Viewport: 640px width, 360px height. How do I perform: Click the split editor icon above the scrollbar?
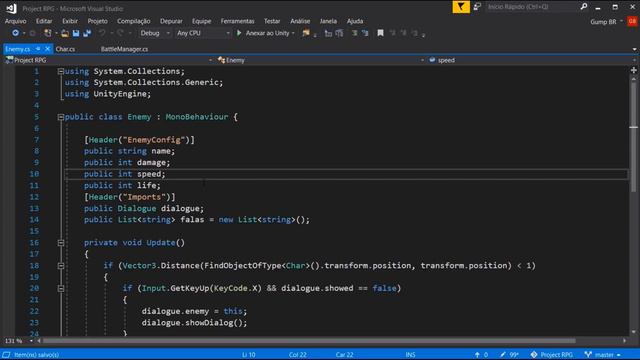coord(633,71)
